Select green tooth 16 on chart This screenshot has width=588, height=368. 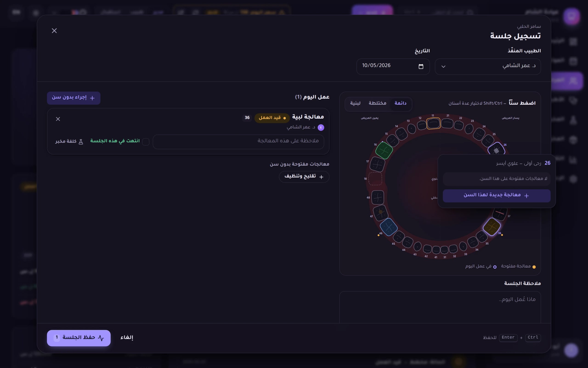tap(384, 150)
